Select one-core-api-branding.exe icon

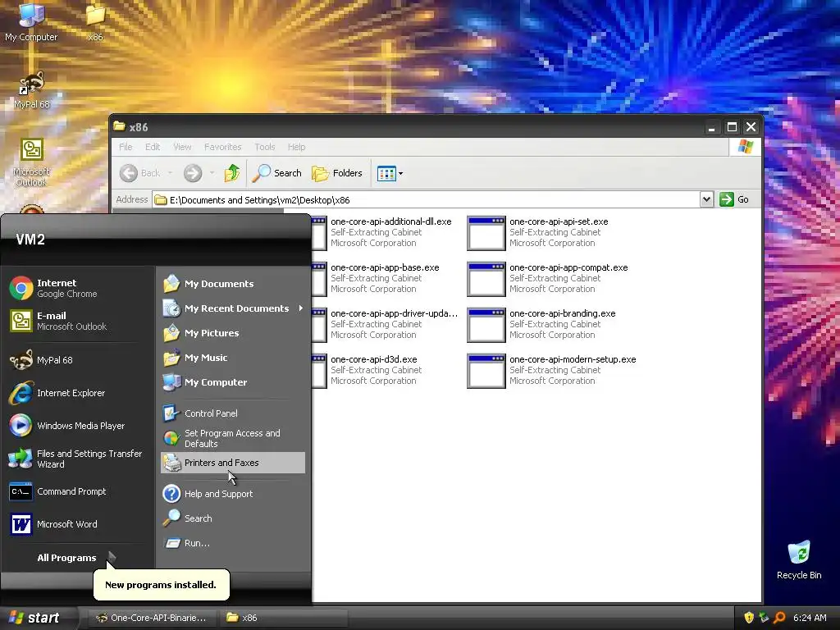point(486,325)
